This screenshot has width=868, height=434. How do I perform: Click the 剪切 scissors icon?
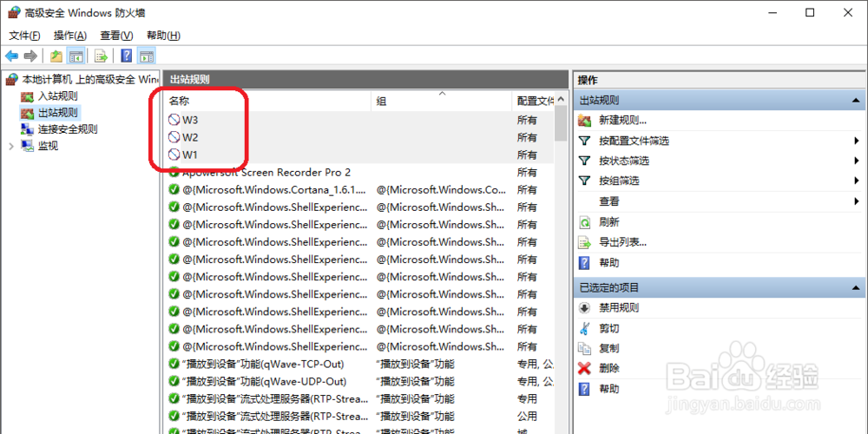pos(584,328)
